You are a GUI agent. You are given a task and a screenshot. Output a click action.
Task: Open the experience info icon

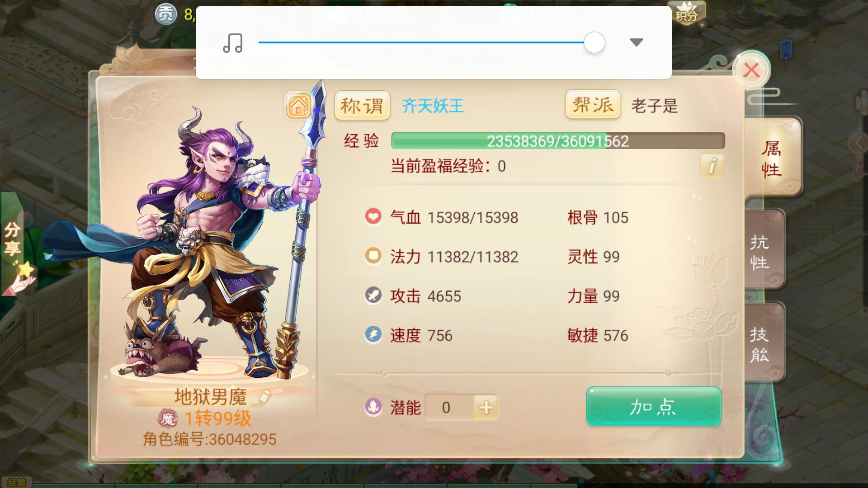(x=712, y=166)
